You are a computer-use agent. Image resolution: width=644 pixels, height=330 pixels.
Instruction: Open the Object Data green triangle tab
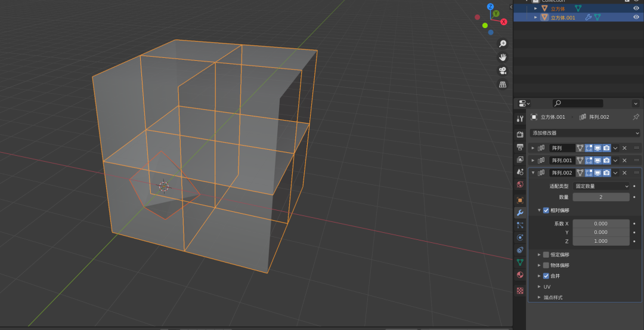coord(520,262)
